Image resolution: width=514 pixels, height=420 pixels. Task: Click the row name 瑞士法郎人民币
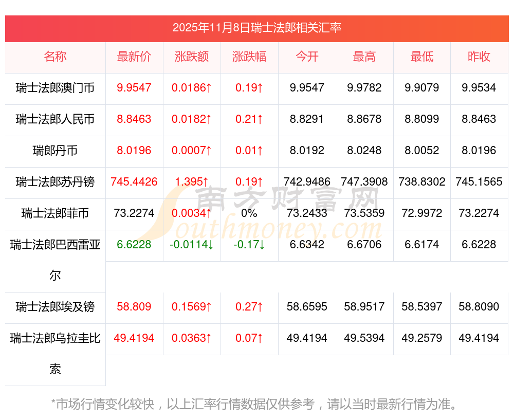point(55,119)
